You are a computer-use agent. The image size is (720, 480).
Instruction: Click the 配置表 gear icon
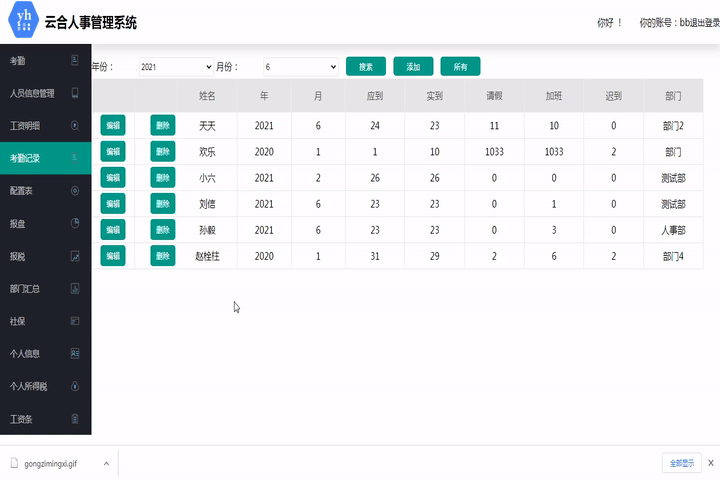[75, 190]
